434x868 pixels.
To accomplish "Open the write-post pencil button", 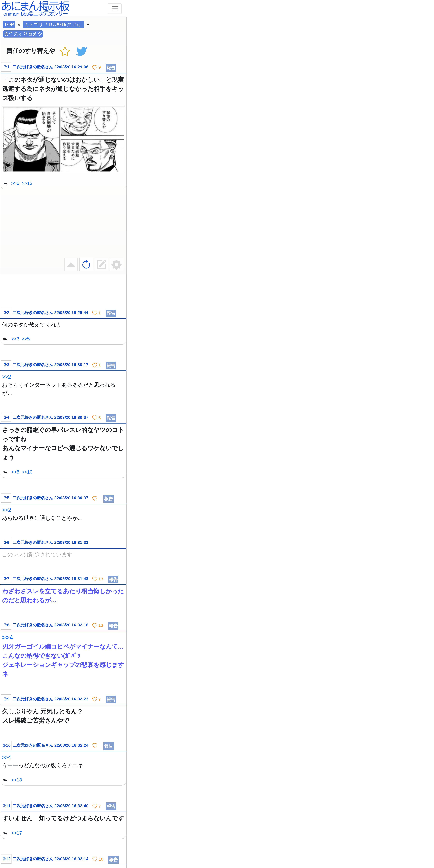I will point(101,265).
